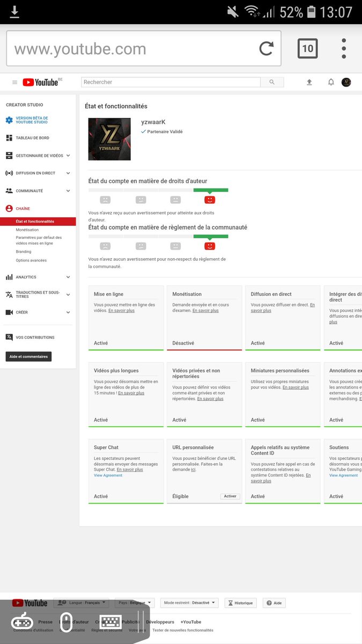The width and height of the screenshot is (362, 644).
Task: Open the yzwaarK account avatar menu
Action: click(346, 82)
